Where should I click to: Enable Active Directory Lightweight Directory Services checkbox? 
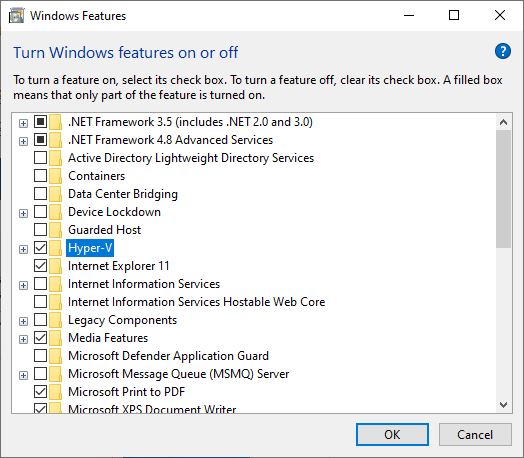pyautogui.click(x=40, y=157)
